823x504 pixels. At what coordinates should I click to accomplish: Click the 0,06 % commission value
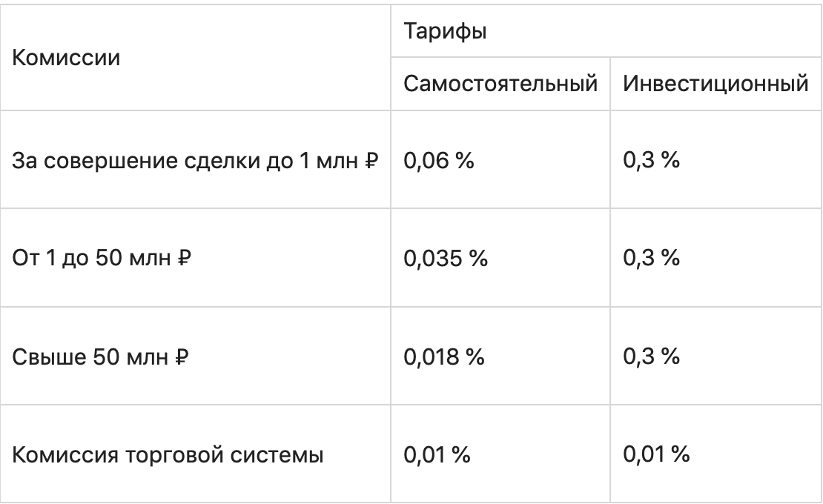click(x=438, y=160)
